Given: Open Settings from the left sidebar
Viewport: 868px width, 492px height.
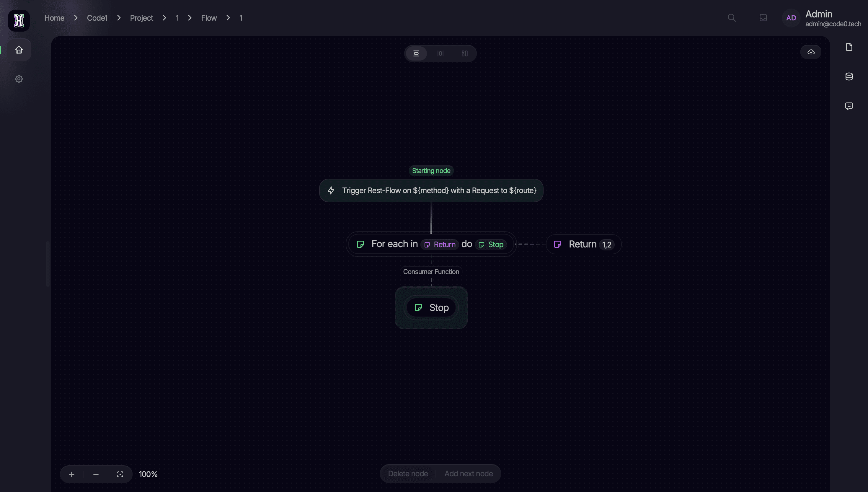Looking at the screenshot, I should [x=19, y=78].
